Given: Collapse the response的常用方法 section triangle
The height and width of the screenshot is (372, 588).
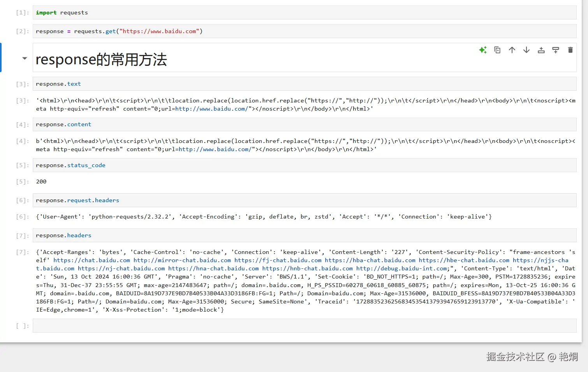Looking at the screenshot, I should [x=25, y=58].
